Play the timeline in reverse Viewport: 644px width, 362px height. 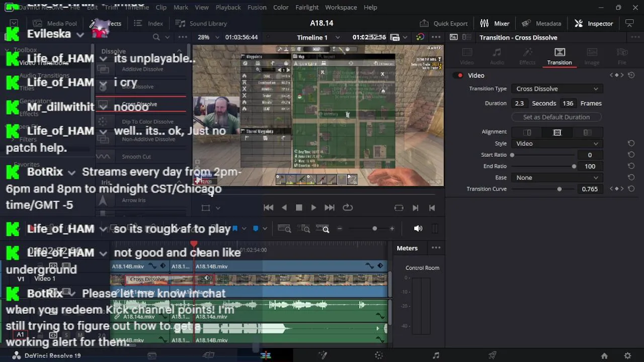coord(284,207)
